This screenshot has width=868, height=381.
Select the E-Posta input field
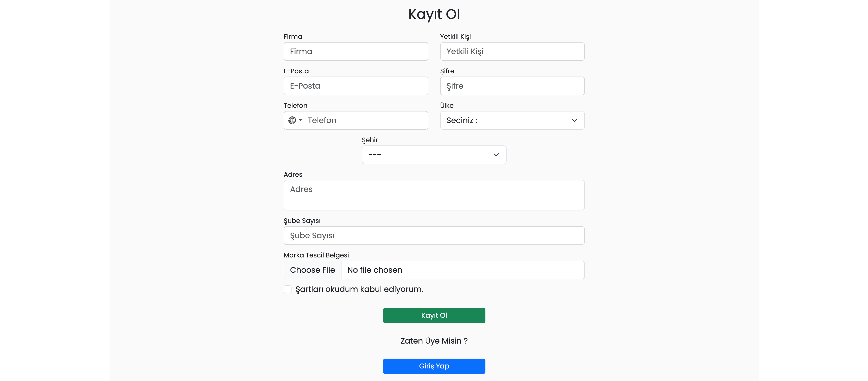[x=356, y=86]
